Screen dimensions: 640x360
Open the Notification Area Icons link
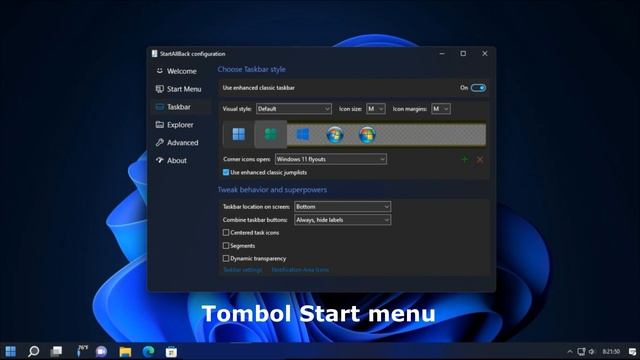click(x=300, y=270)
